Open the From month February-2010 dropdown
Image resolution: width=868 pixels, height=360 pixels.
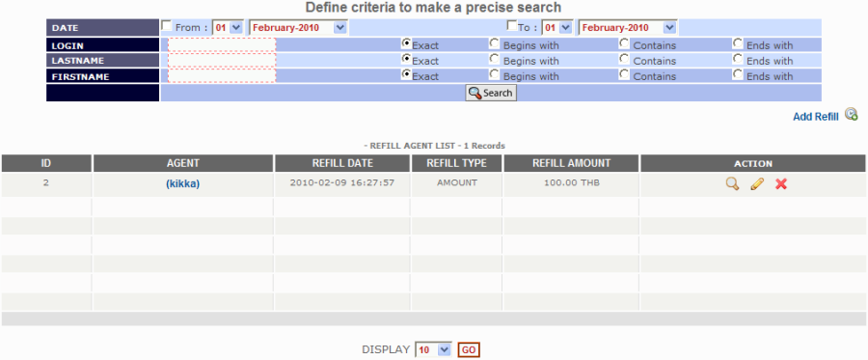298,27
